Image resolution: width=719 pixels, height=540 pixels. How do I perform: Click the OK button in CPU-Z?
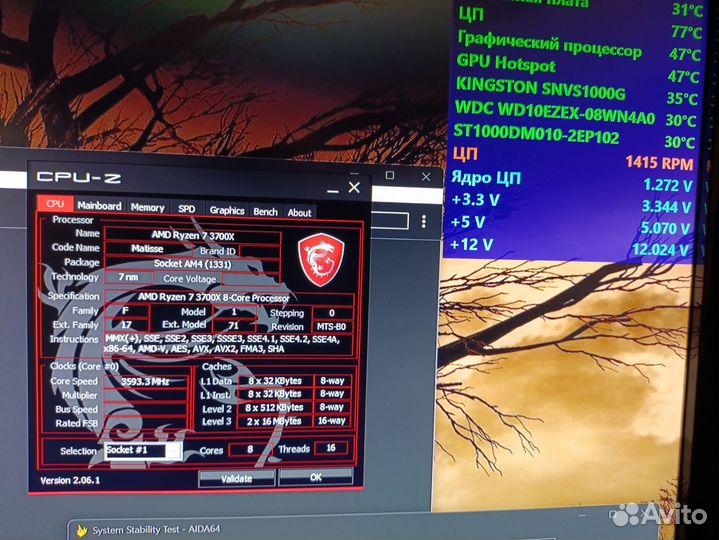tap(315, 477)
